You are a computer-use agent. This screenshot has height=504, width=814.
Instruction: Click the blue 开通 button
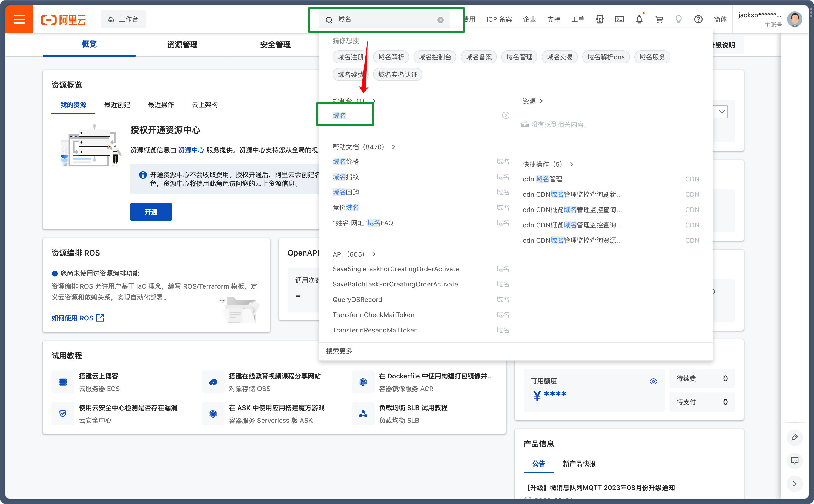pyautogui.click(x=151, y=212)
